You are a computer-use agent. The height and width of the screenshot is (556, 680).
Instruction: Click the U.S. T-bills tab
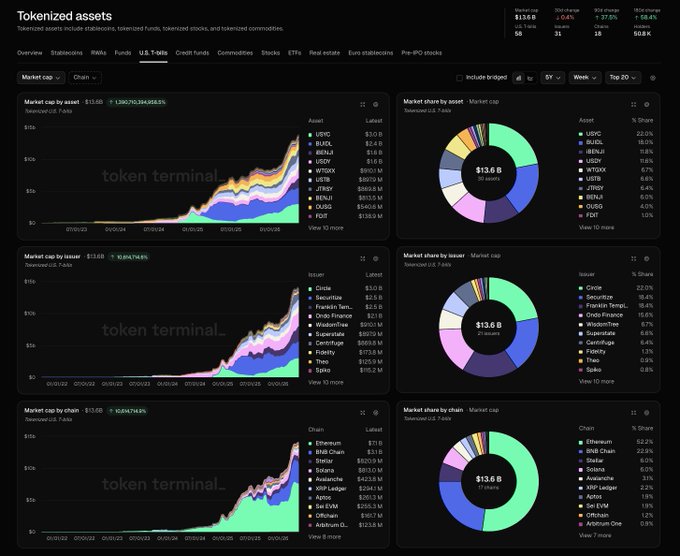(153, 53)
